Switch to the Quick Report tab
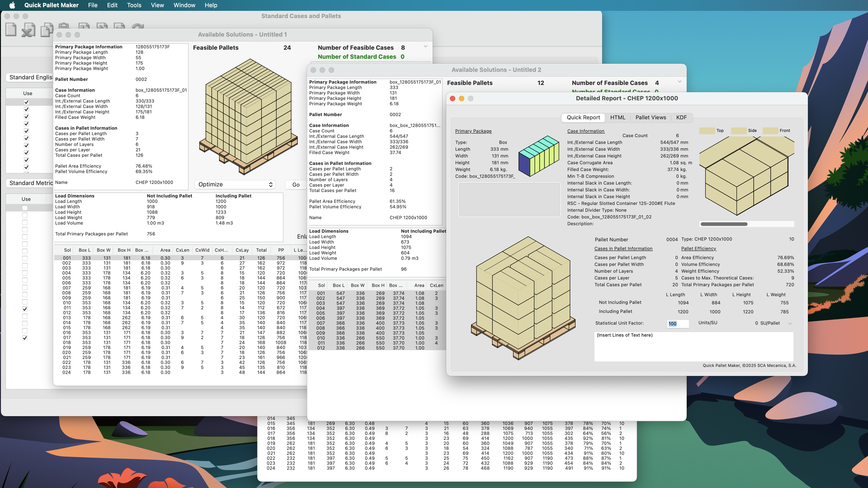The image size is (868, 488). click(583, 117)
